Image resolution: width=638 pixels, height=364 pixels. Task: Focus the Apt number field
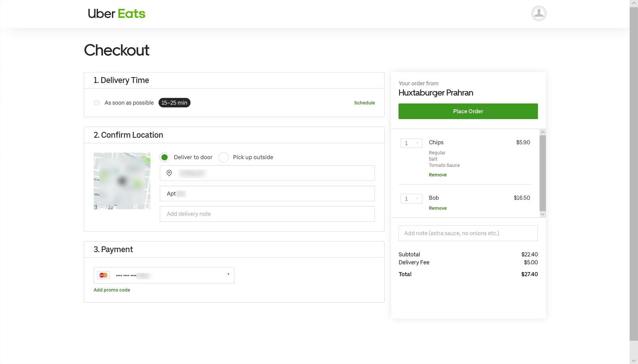(x=267, y=194)
